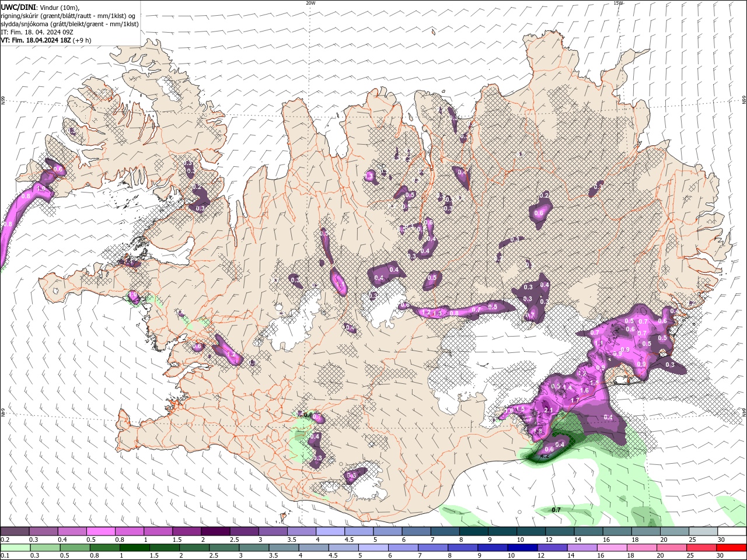Select the darkest purple 2 snow scale swatch
747x560 pixels.
(215, 531)
